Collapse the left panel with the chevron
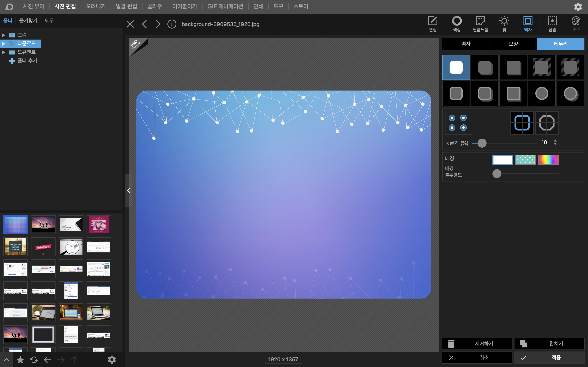 pos(129,191)
